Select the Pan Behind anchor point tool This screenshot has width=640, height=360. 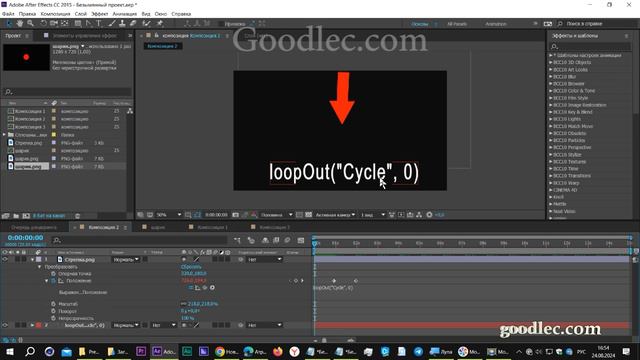(64, 24)
